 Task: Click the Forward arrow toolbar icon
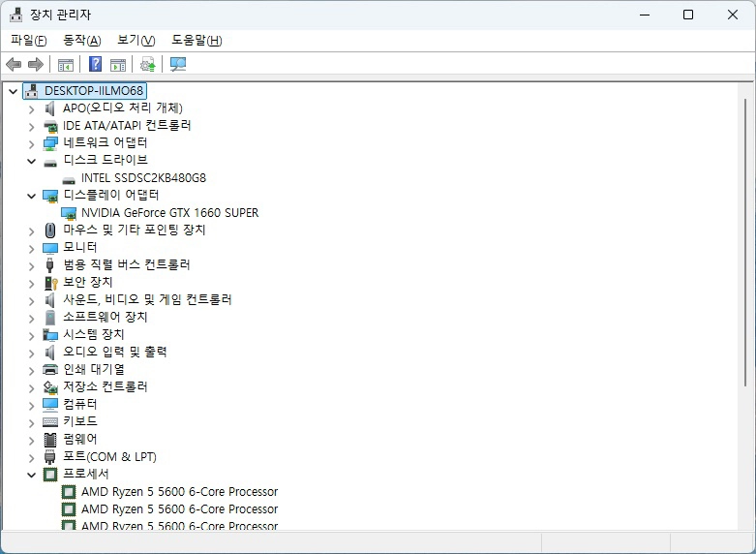[x=36, y=64]
